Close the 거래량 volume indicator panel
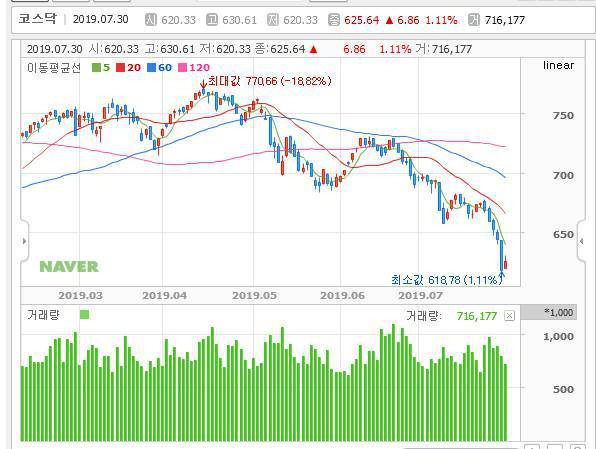The height and width of the screenshot is (449, 596). tap(509, 316)
